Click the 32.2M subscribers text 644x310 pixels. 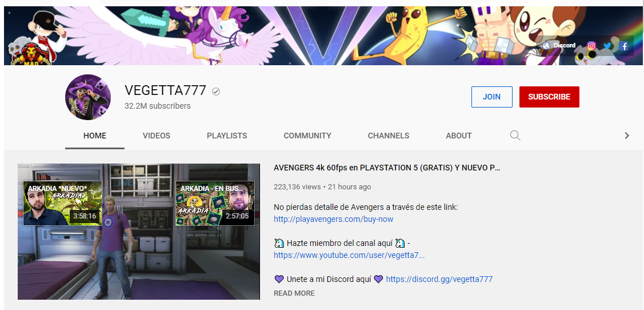pos(158,106)
